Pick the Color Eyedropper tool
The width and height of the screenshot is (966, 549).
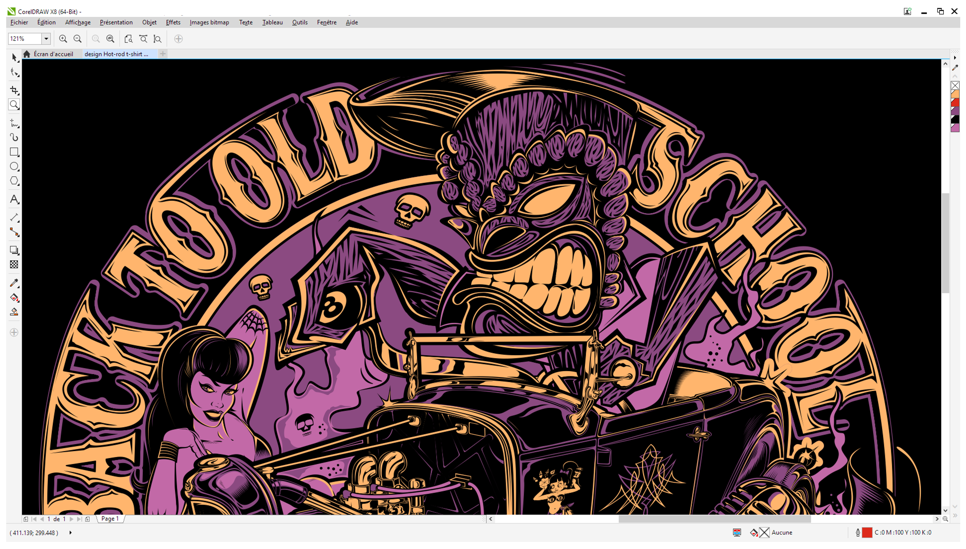click(x=14, y=283)
